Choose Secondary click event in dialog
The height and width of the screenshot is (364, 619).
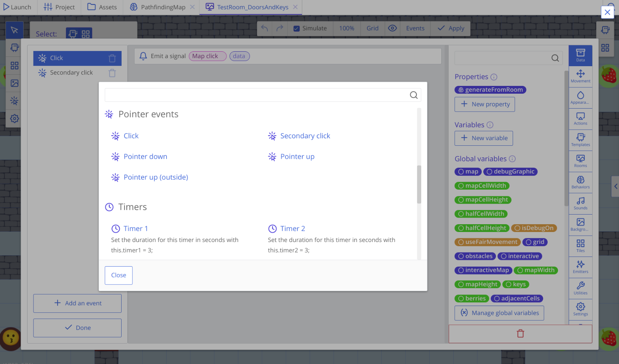click(299, 136)
